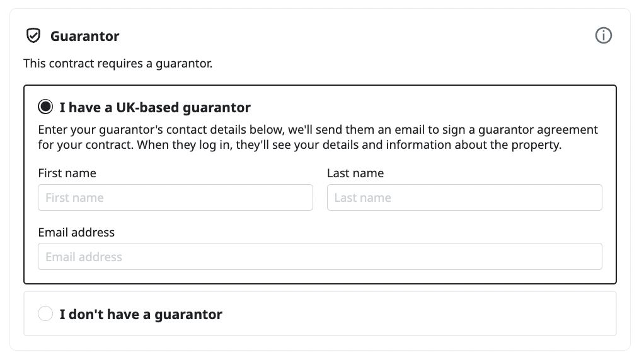Select the "I have a UK-based guarantor" radio

(x=45, y=107)
